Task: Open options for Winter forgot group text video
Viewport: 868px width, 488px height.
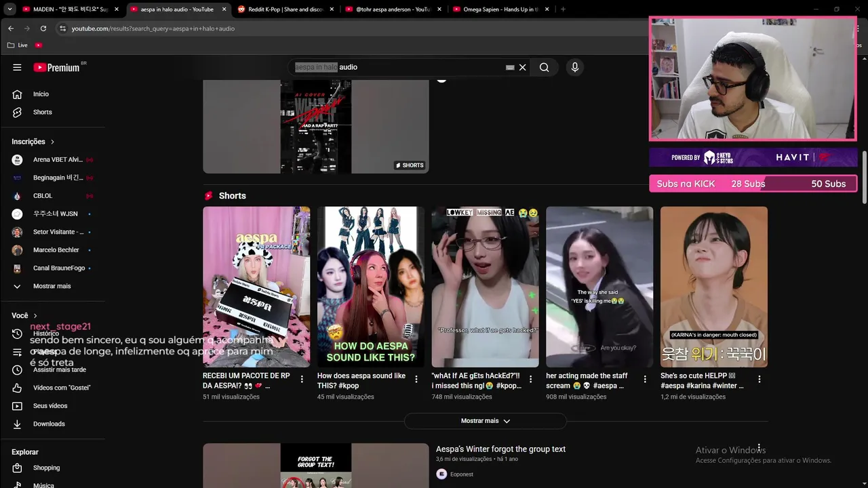Action: click(759, 449)
